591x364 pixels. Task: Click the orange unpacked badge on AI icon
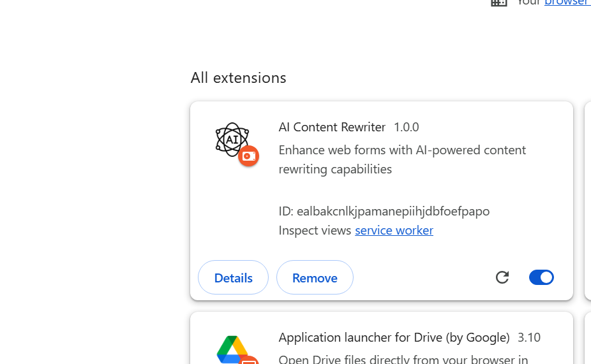tap(248, 156)
